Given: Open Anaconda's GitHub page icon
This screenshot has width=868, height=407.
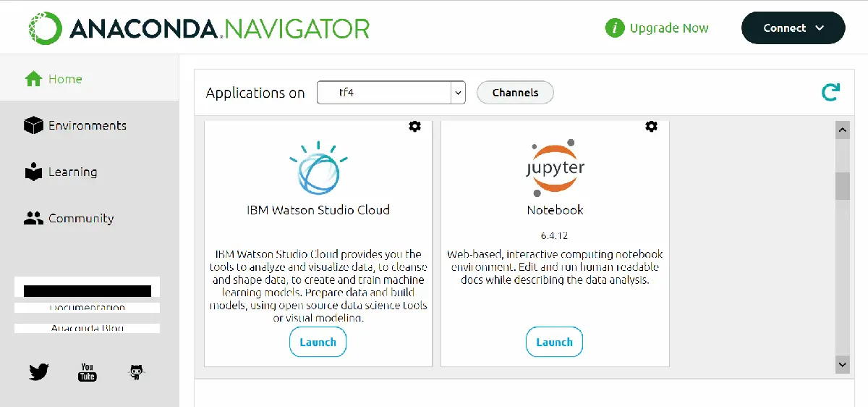Looking at the screenshot, I should click(x=136, y=373).
